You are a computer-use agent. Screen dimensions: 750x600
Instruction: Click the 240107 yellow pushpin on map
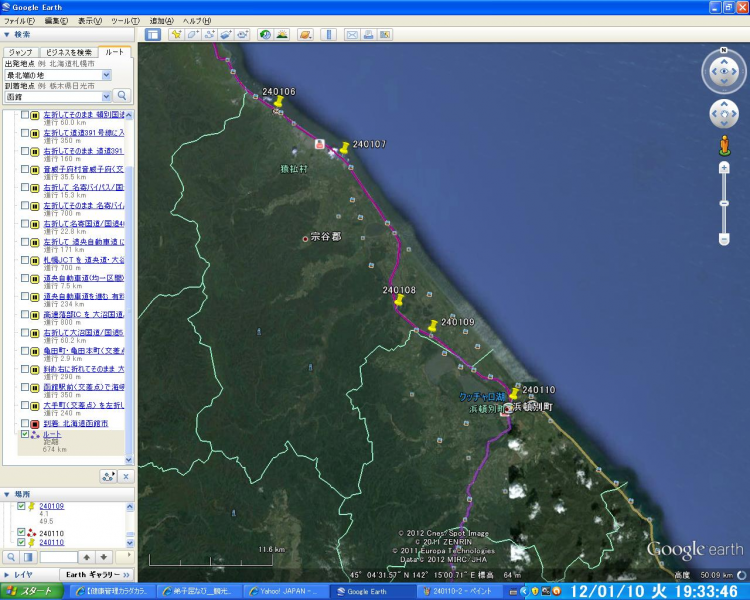(x=344, y=147)
